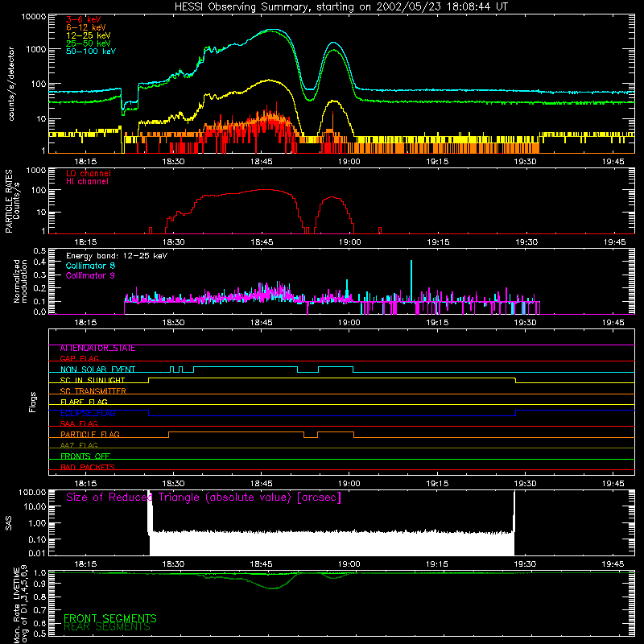Screen dimensions: 644x644
Task: Click the SC_TRANSMITTER flag label
Action: [93, 390]
